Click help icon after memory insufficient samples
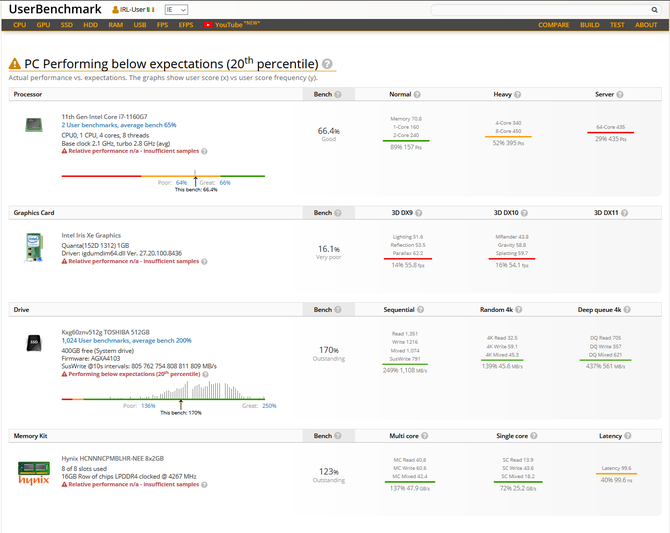Screen dimensions: 670x533 click(204, 485)
